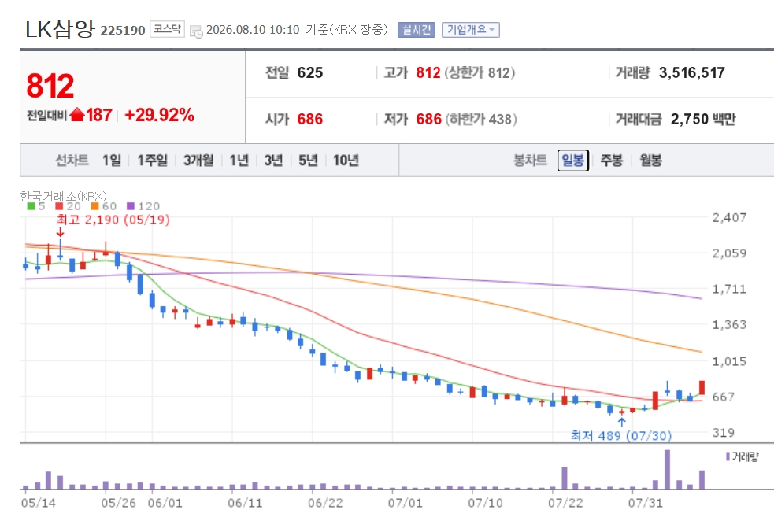Screen dimensions: 774x532
Task: Select the 일봉 daily candle chart
Action: (x=573, y=160)
